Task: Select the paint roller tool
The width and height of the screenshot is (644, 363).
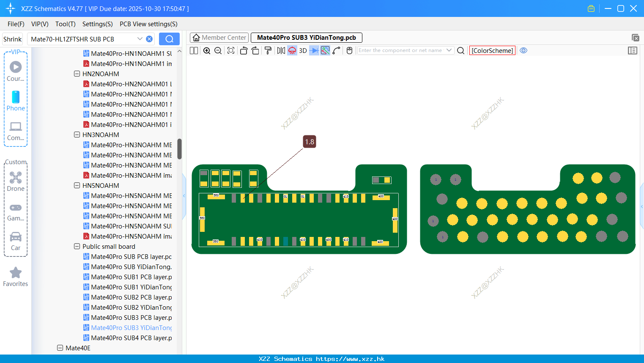Action: tap(268, 50)
